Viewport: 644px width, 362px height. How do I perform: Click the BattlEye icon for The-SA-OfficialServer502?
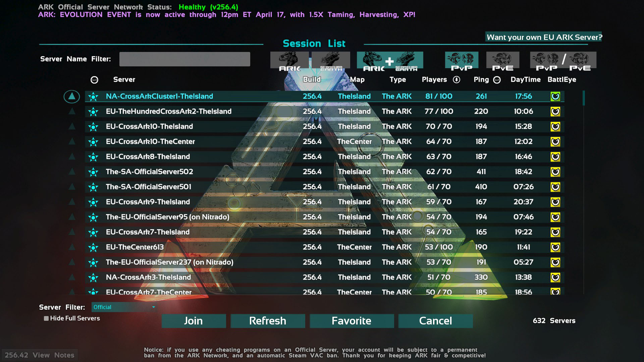[555, 172]
